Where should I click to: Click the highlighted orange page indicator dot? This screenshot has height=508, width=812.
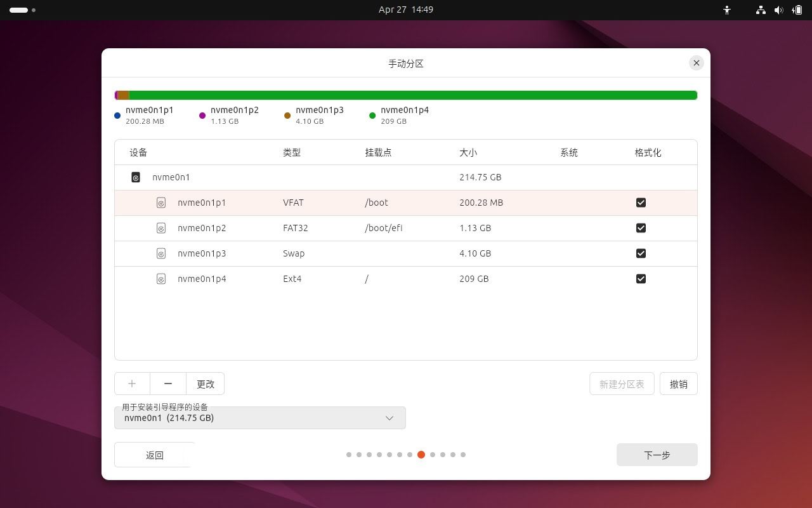(x=421, y=455)
